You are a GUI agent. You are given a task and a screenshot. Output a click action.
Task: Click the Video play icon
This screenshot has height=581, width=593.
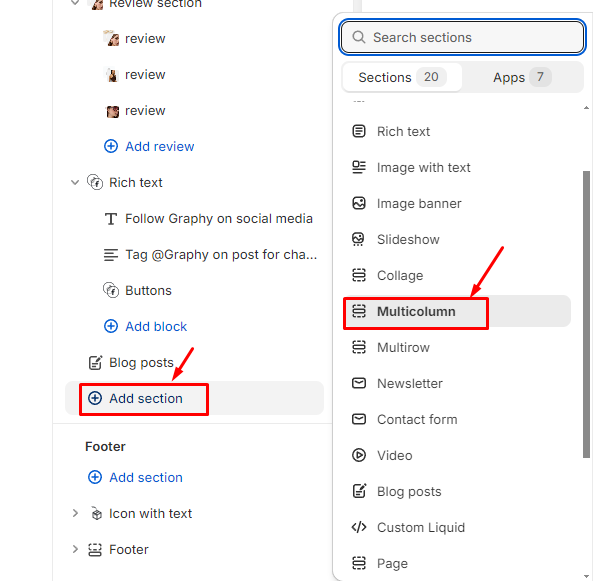click(x=359, y=455)
